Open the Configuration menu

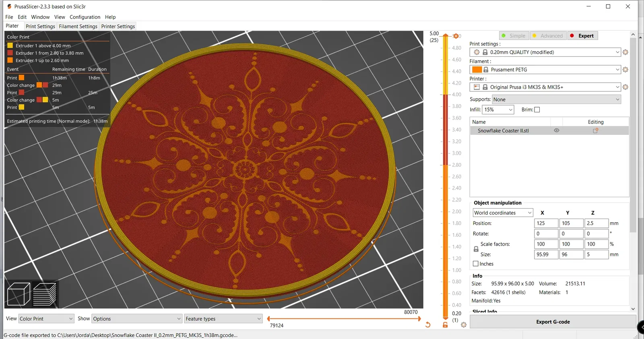coord(85,17)
